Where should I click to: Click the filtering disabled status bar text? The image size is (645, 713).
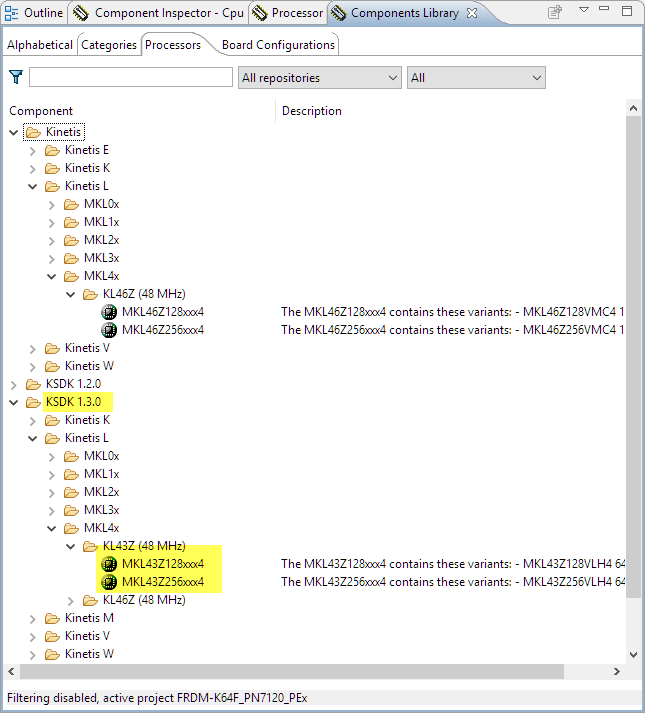point(157,698)
